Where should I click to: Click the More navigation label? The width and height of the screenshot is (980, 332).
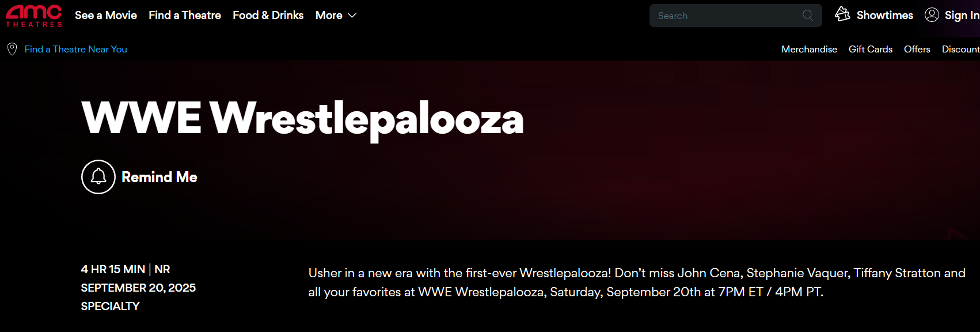pos(329,16)
